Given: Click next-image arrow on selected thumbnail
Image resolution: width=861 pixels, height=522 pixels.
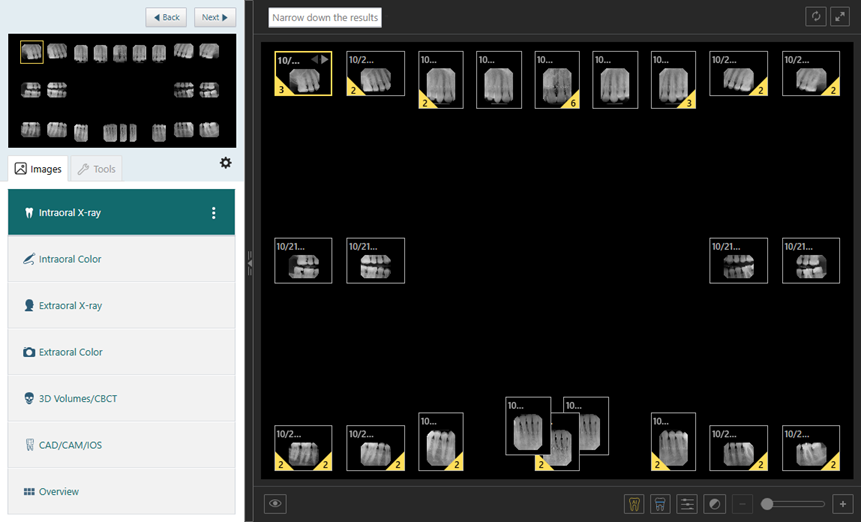Looking at the screenshot, I should coord(324,60).
